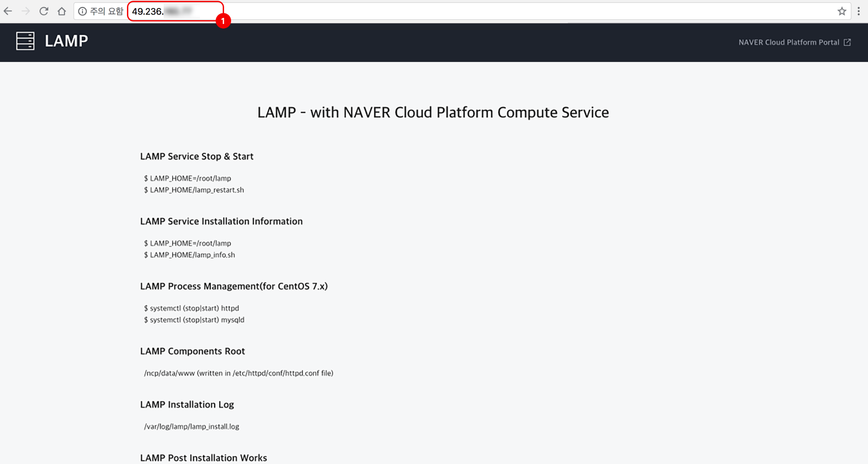Viewport: 868px width, 464px height.
Task: Bookmark this page with star icon
Action: coord(841,11)
